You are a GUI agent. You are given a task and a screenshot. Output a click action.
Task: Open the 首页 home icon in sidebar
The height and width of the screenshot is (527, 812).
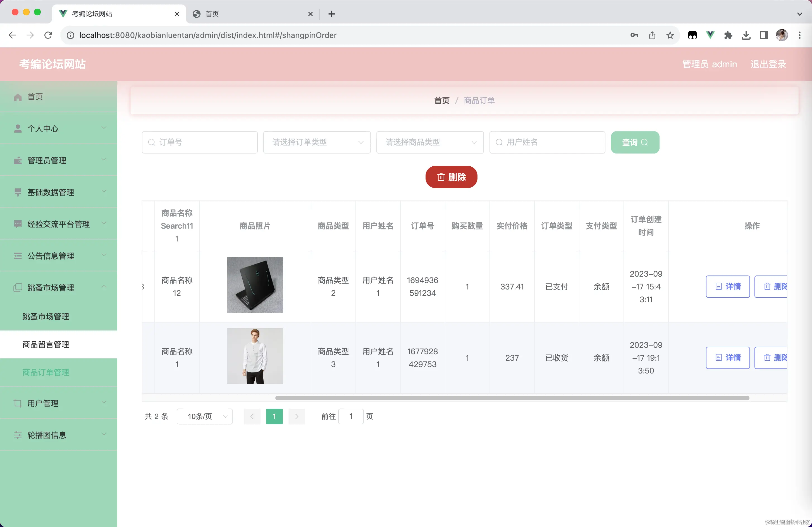(18, 97)
